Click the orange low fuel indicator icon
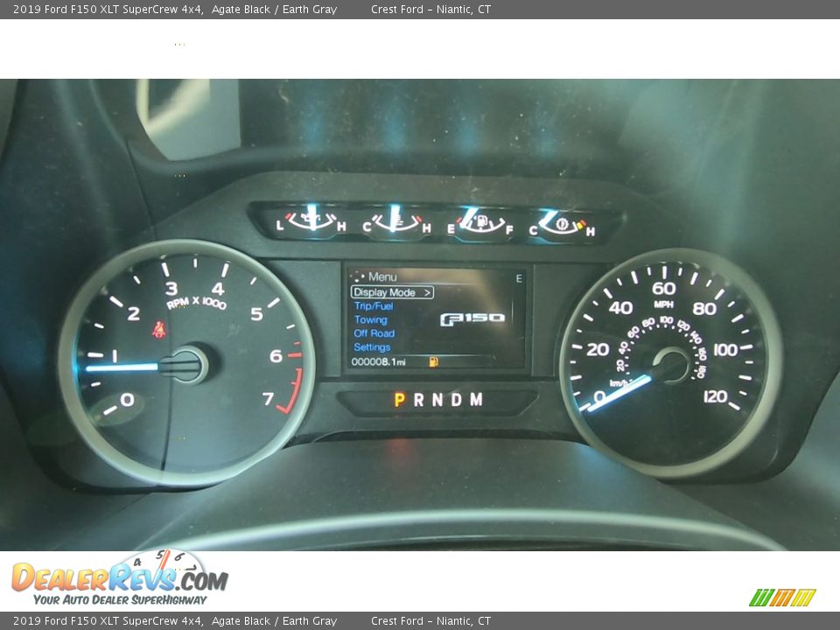Viewport: 840px width, 630px height. (x=433, y=361)
